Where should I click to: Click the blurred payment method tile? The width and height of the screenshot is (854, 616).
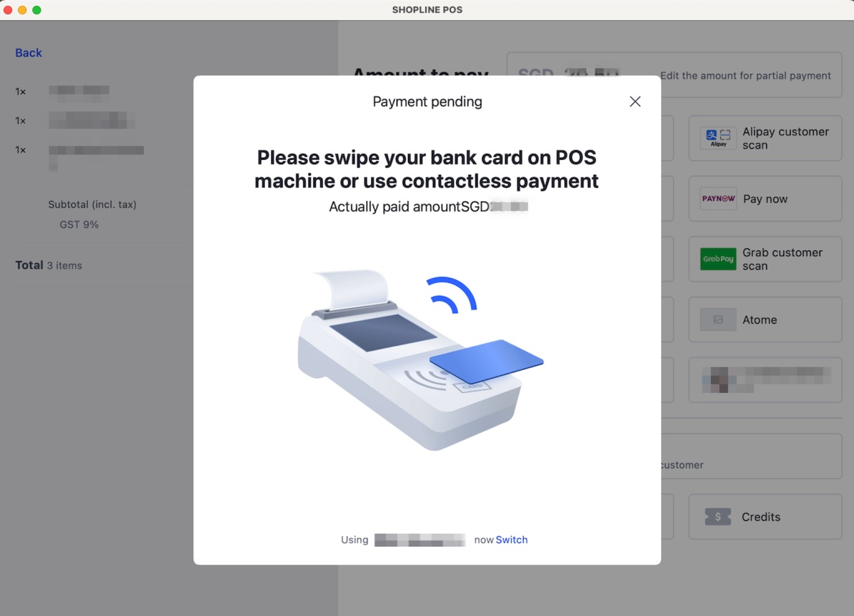click(765, 380)
